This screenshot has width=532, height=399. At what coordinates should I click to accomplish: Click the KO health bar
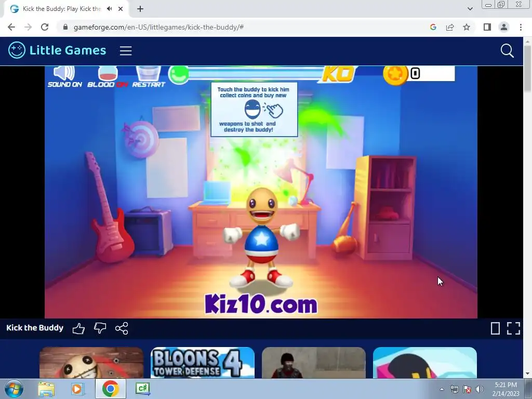point(263,73)
